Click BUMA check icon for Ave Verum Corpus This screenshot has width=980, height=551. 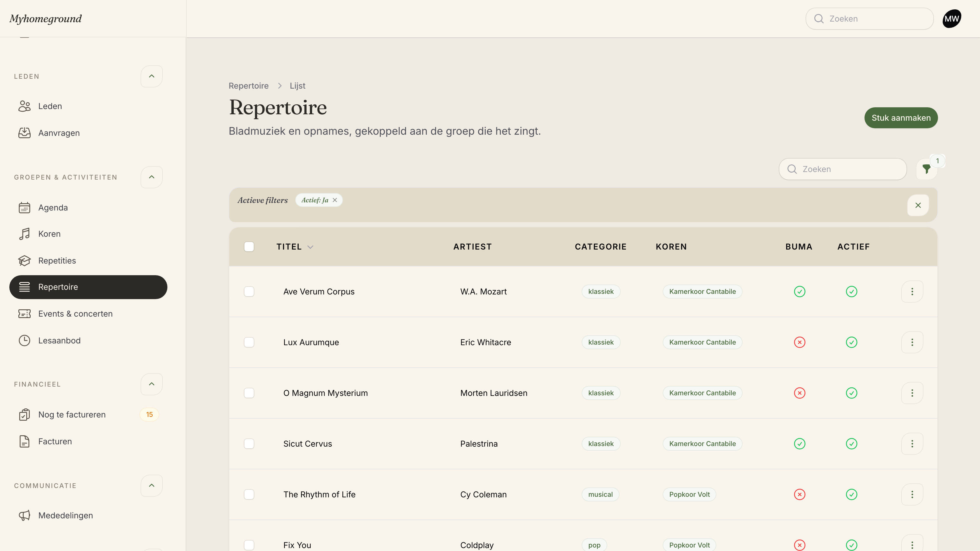pyautogui.click(x=800, y=292)
